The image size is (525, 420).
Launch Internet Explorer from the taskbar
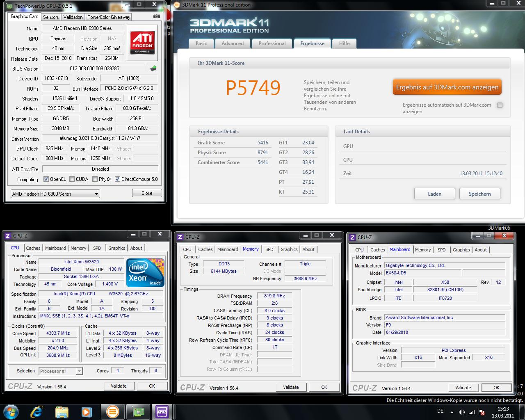click(x=37, y=411)
